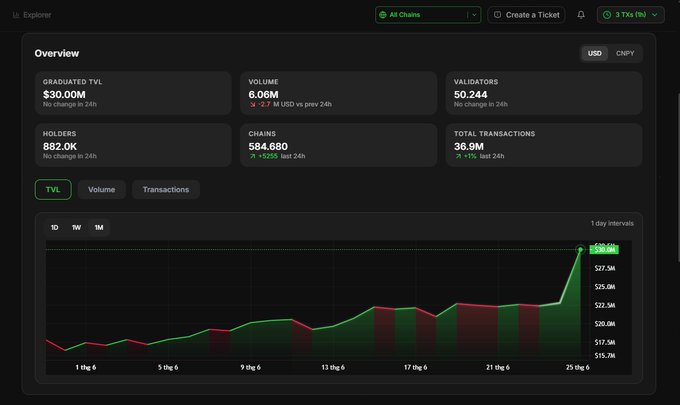
Task: Open the Explorer link in header
Action: 32,15
